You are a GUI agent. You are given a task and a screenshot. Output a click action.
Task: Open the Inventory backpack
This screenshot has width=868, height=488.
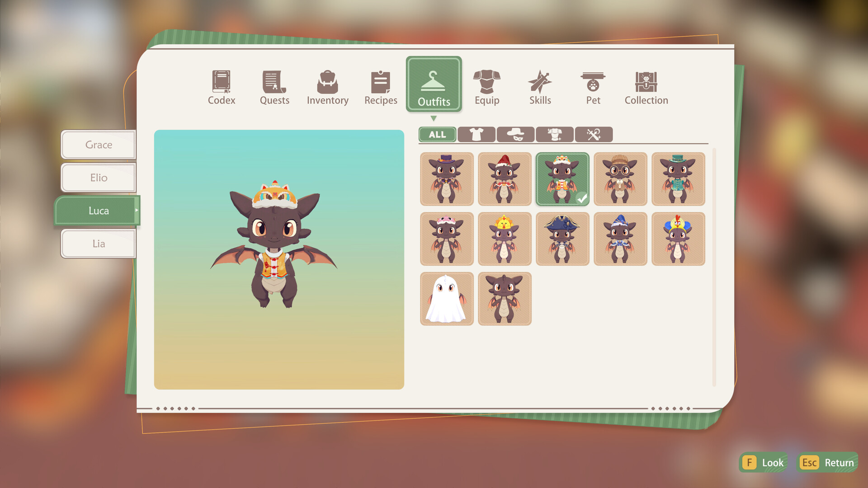327,86
